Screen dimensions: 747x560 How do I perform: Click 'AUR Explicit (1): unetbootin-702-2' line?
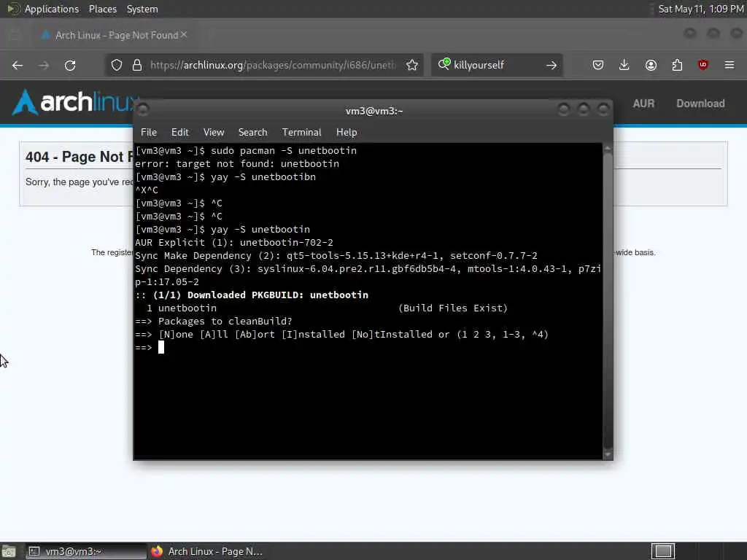click(x=234, y=242)
